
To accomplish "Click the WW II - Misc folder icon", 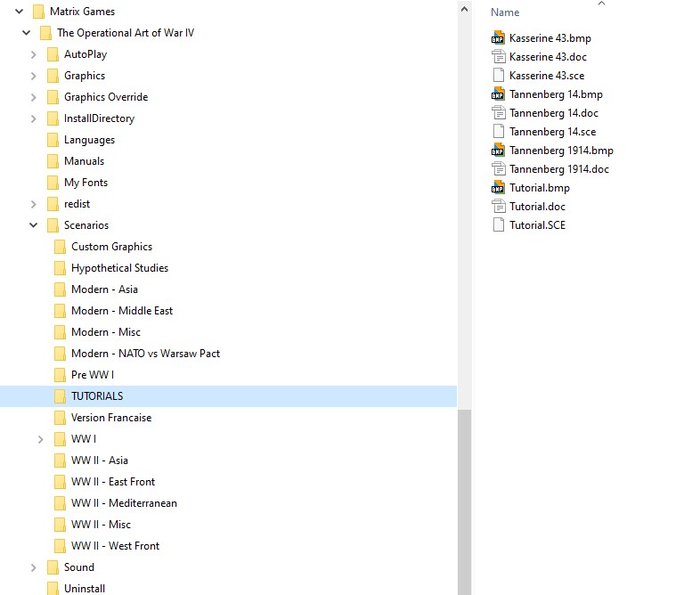I will [60, 525].
